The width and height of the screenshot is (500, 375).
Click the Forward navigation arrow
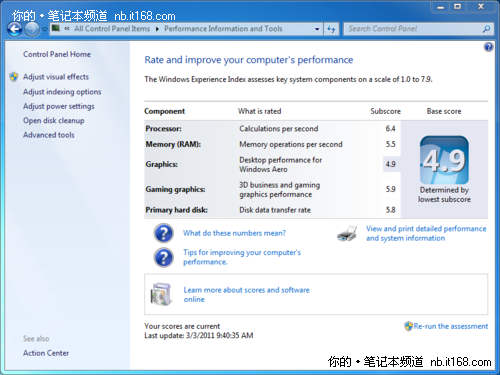(x=32, y=29)
